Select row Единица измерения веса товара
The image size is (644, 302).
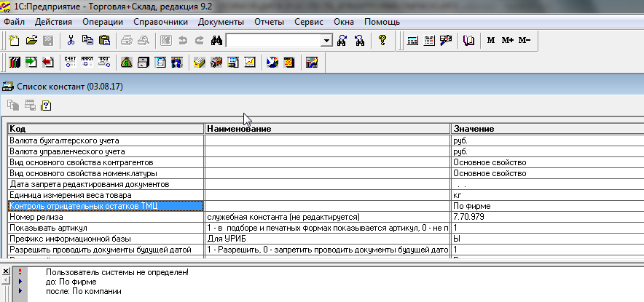point(326,195)
